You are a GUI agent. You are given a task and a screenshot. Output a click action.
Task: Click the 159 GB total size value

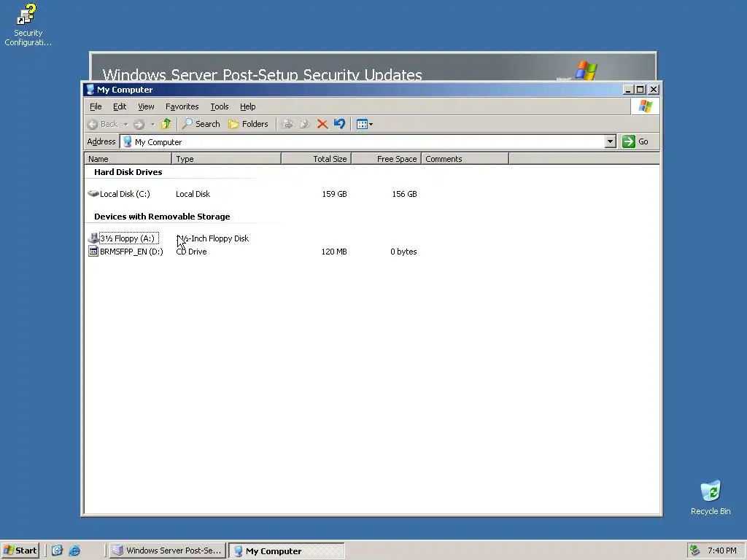pyautogui.click(x=334, y=194)
